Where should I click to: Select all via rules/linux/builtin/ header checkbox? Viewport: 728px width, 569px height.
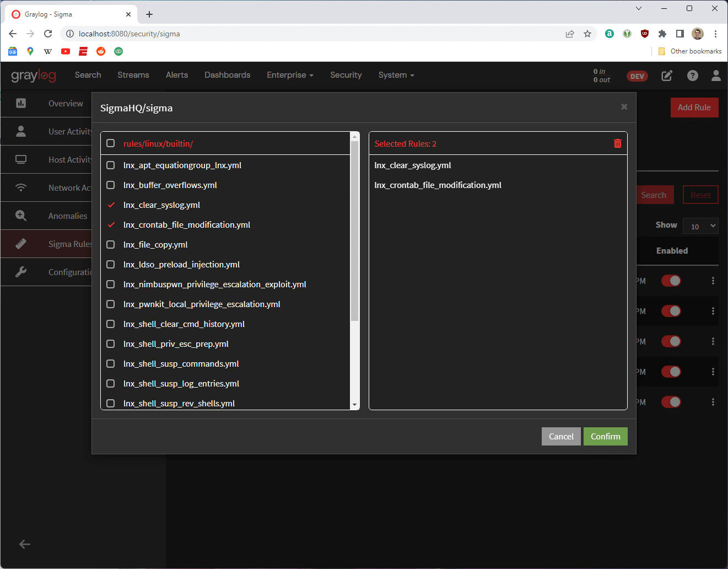111,143
